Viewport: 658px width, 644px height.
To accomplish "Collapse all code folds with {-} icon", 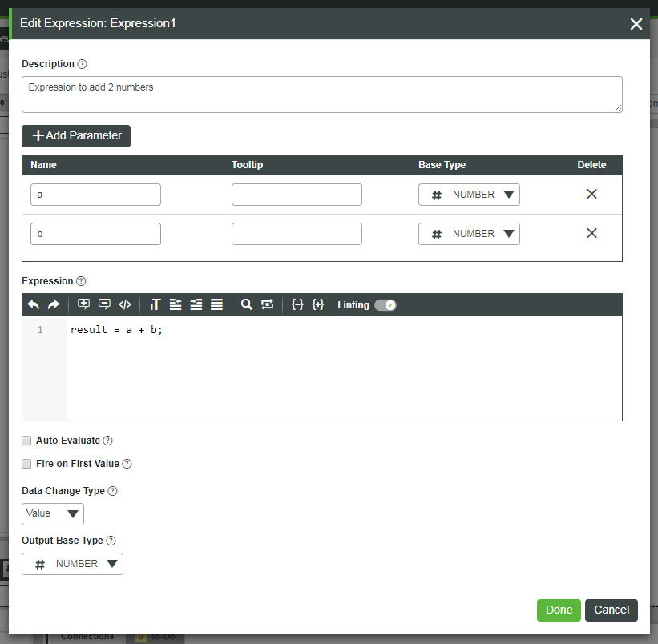I will 297,304.
